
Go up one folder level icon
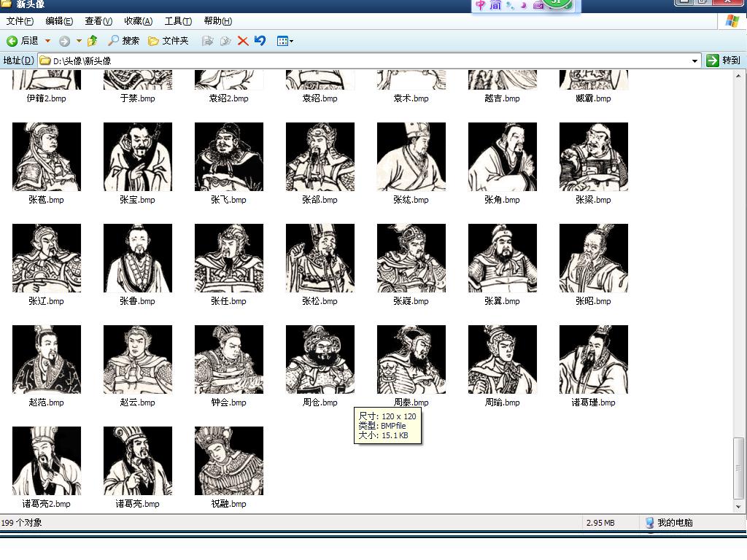point(93,41)
